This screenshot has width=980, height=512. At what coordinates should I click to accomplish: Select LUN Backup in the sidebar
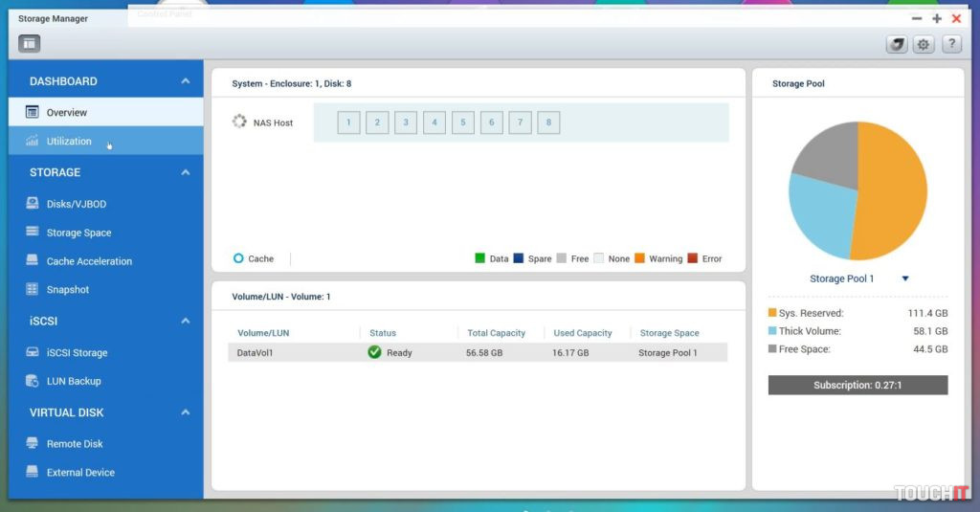coord(74,381)
